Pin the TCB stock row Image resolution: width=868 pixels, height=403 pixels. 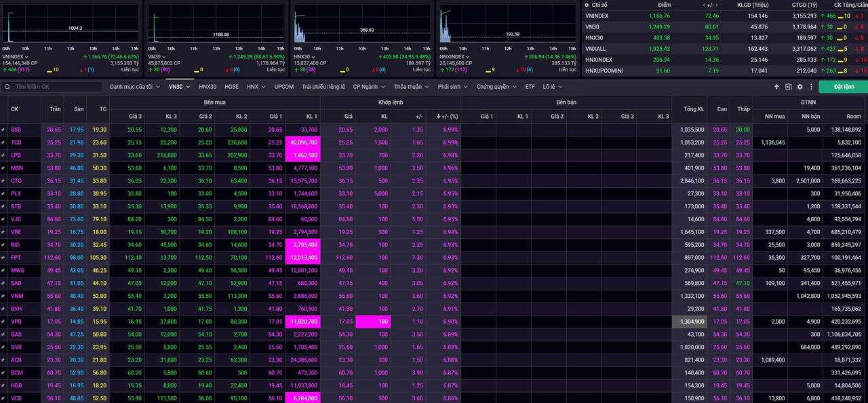coord(3,142)
